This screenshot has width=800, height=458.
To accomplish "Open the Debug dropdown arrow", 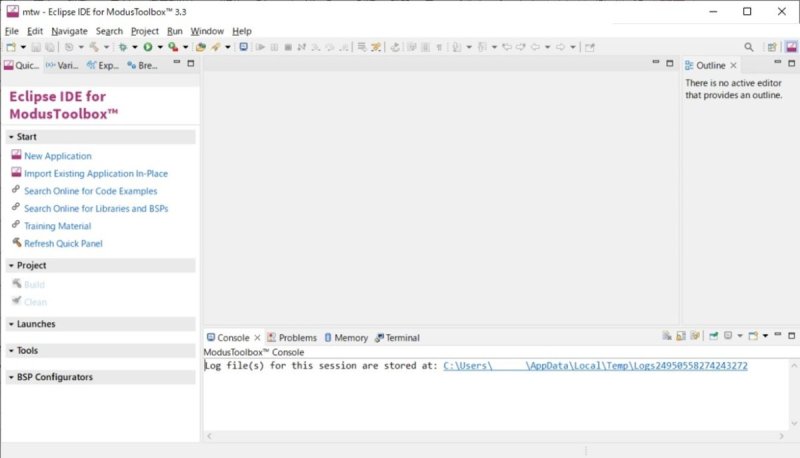I will (135, 47).
